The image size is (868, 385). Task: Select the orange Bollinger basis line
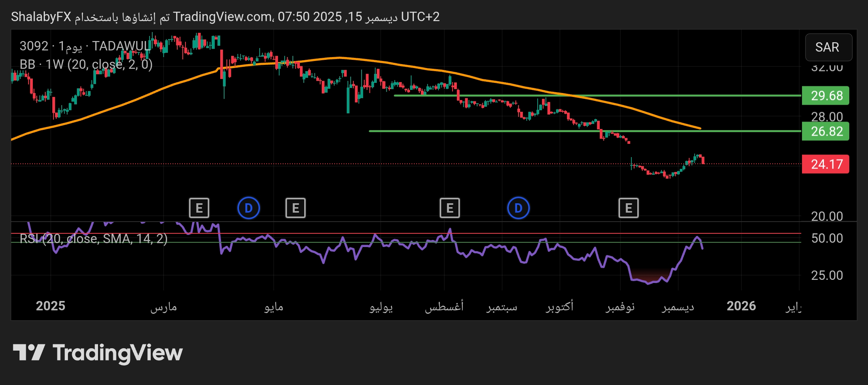(390, 63)
